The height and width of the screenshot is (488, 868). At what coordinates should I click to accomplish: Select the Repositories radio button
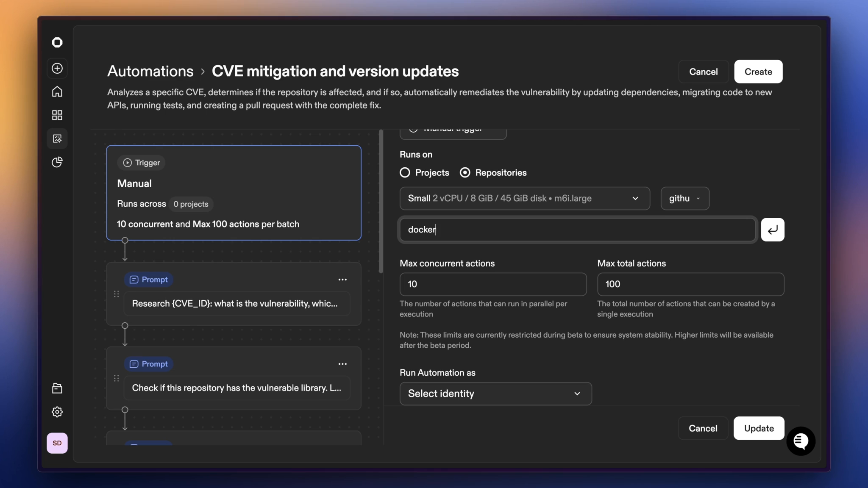(465, 173)
